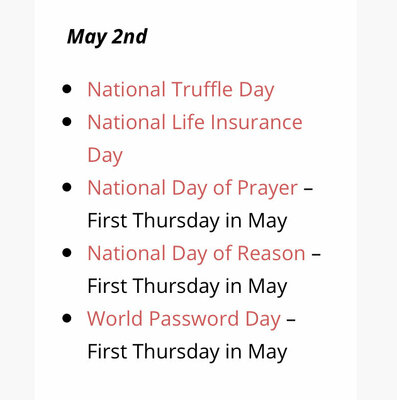Click the bullet beside National Day of Prayer

point(67,187)
